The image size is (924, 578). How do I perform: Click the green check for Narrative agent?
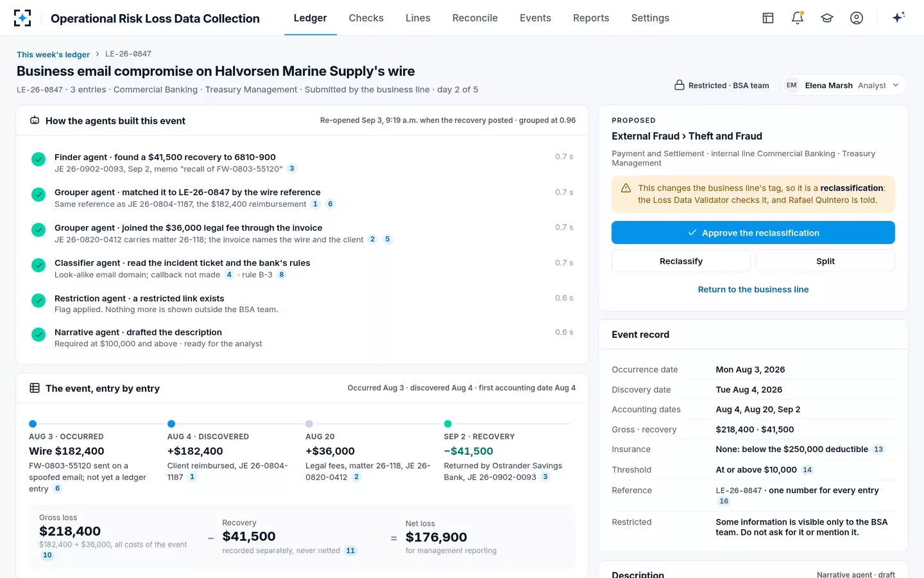tap(38, 334)
